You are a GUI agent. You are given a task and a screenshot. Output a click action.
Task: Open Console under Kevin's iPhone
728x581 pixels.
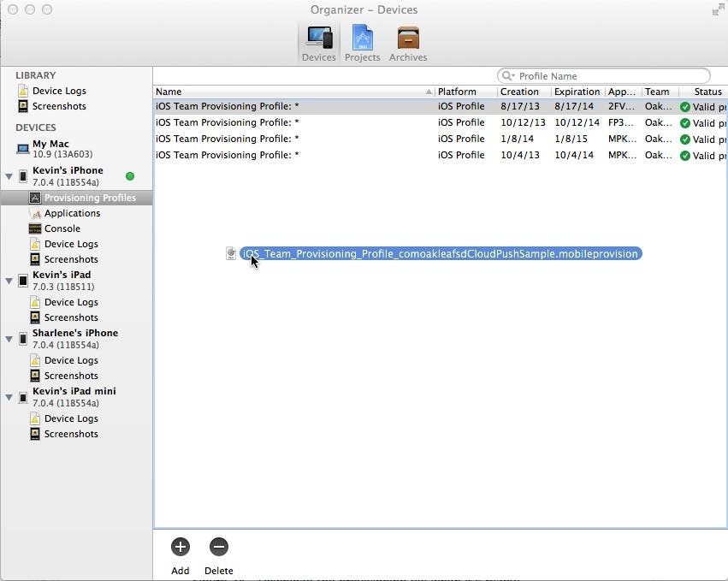[x=62, y=228]
